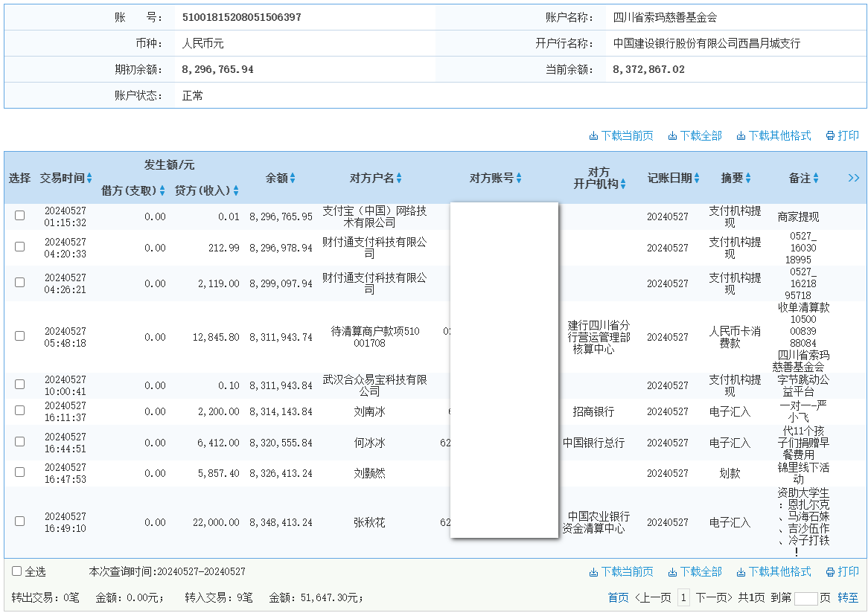
Task: Sort by 借方(支取) column arrows
Action: [x=162, y=191]
